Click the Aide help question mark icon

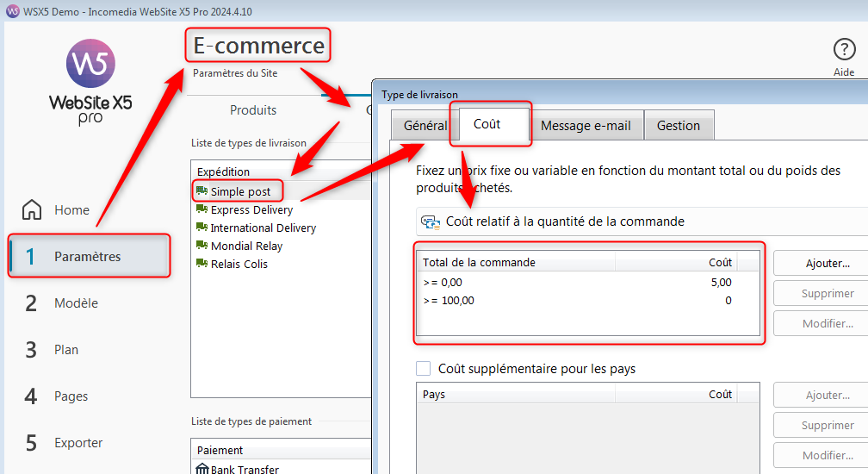tap(845, 50)
